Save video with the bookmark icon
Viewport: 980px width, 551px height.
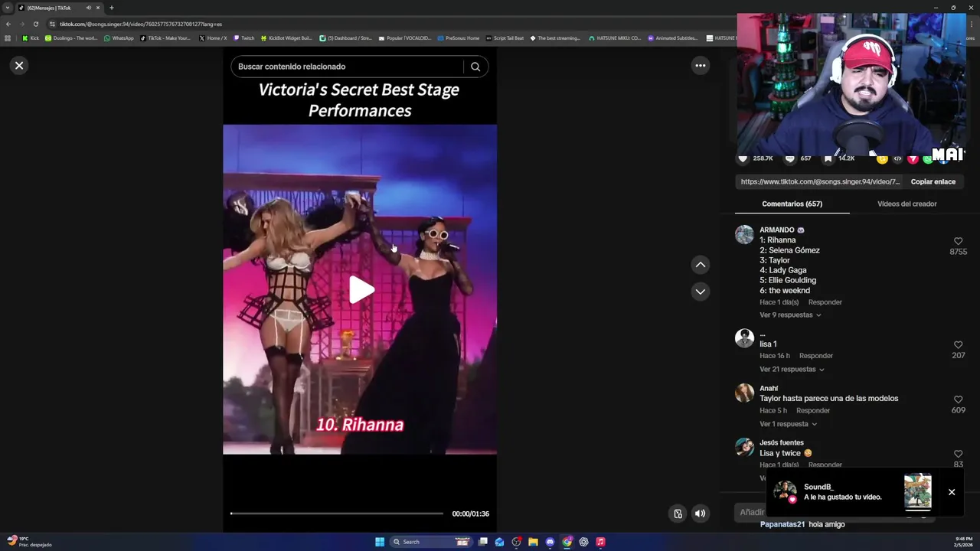coord(828,158)
